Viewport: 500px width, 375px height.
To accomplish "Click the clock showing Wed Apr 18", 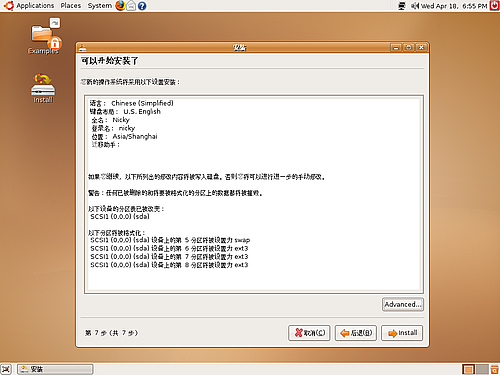I will tap(454, 6).
